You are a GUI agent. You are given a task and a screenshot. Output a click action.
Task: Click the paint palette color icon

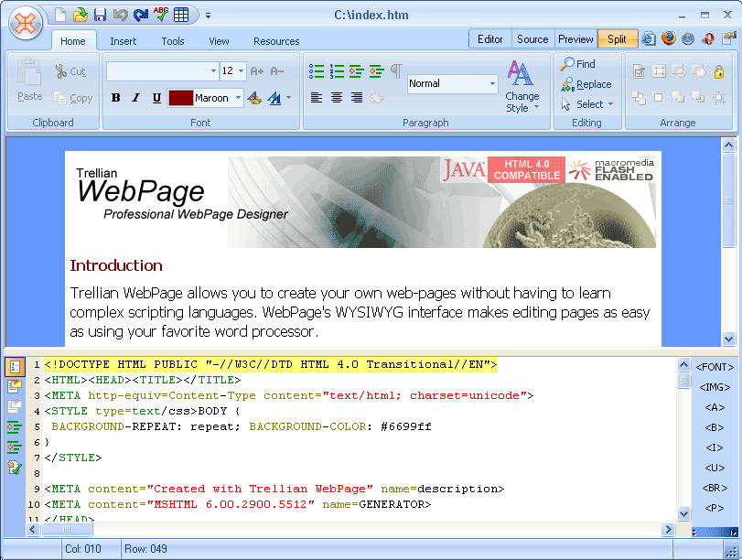click(x=254, y=98)
